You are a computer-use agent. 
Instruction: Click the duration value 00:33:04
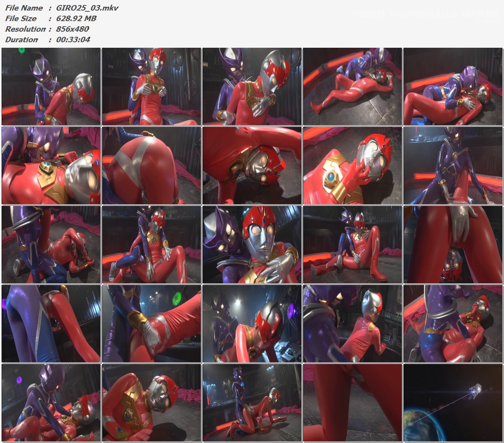point(73,40)
